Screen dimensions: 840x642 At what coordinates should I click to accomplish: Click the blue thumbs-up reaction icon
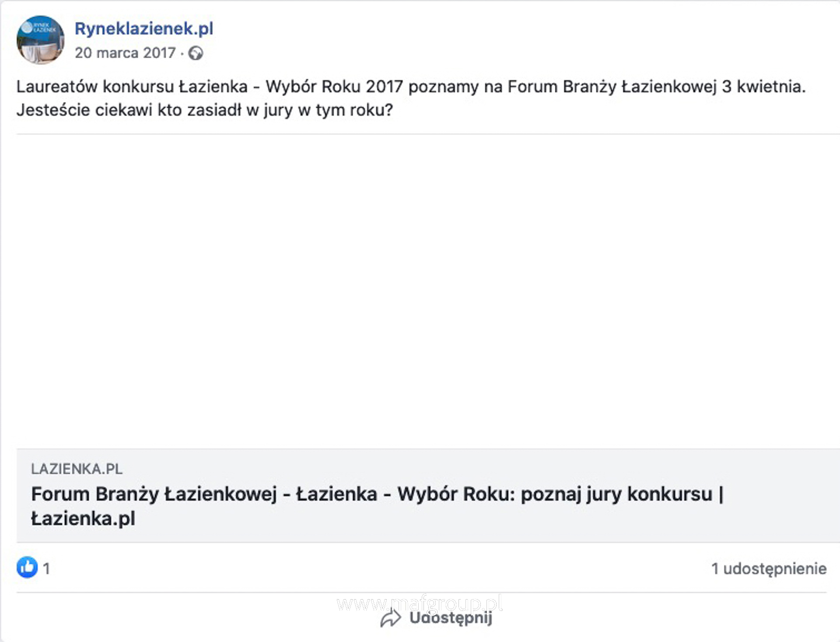(x=27, y=568)
